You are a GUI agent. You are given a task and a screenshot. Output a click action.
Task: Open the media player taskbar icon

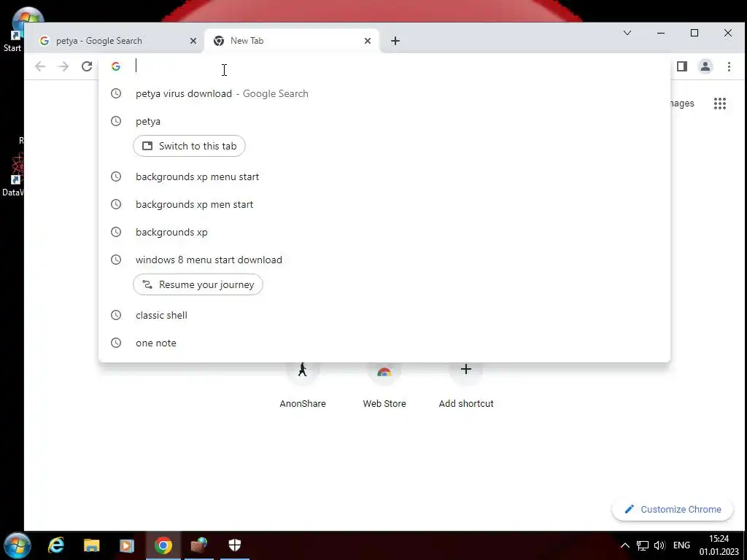[x=127, y=545]
